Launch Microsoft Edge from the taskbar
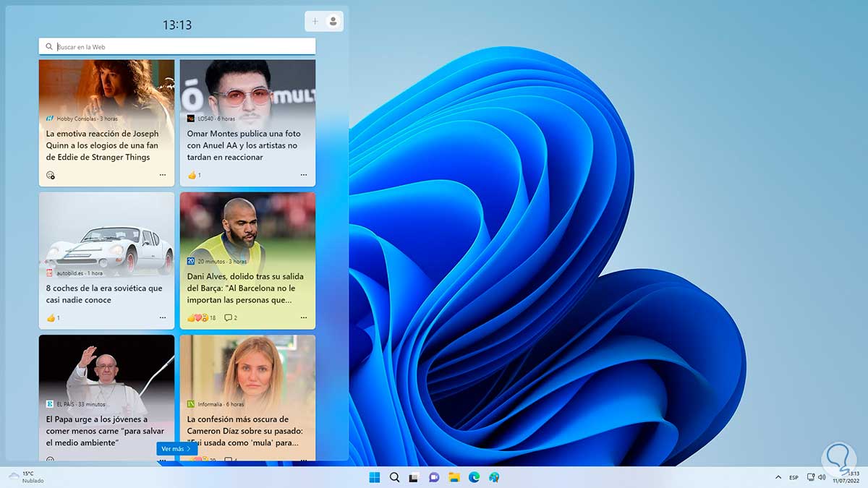 pyautogui.click(x=474, y=477)
